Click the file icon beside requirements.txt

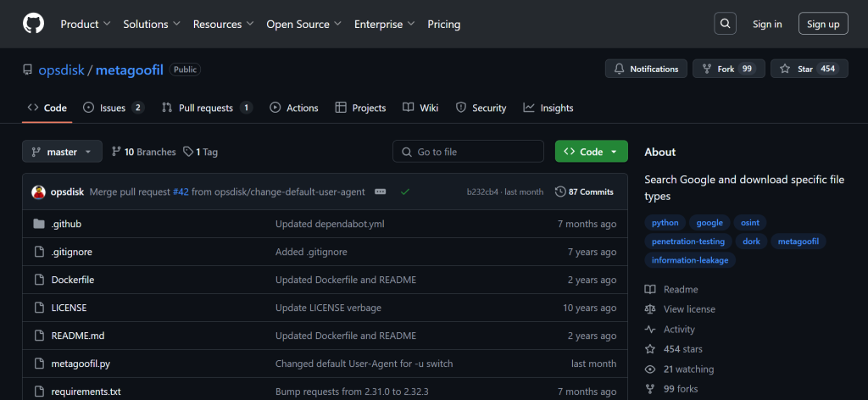39,392
